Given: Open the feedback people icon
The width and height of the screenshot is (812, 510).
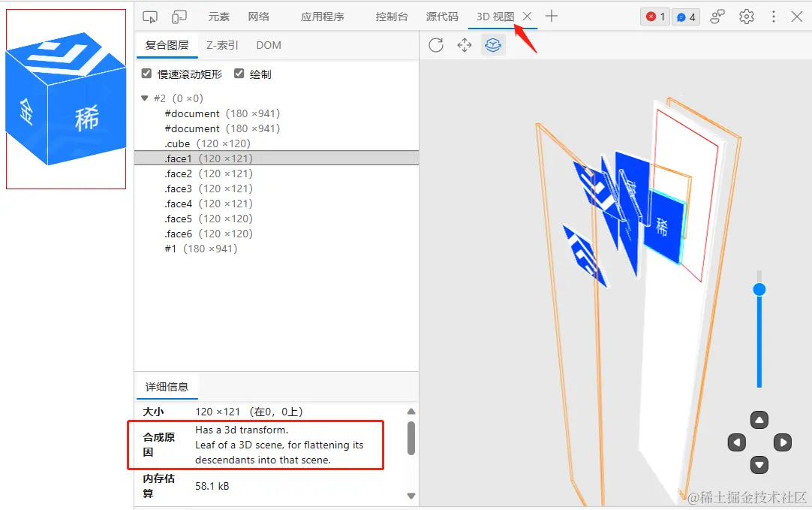Looking at the screenshot, I should 717,17.
